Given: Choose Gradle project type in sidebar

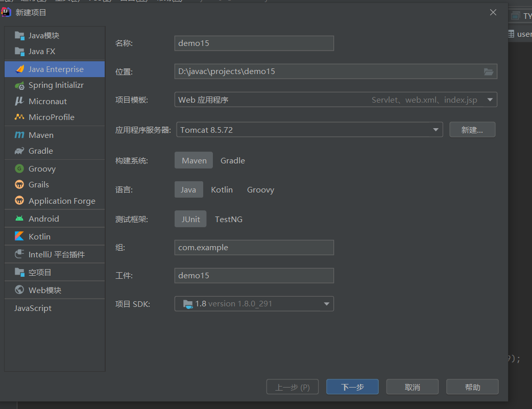Looking at the screenshot, I should [55, 151].
